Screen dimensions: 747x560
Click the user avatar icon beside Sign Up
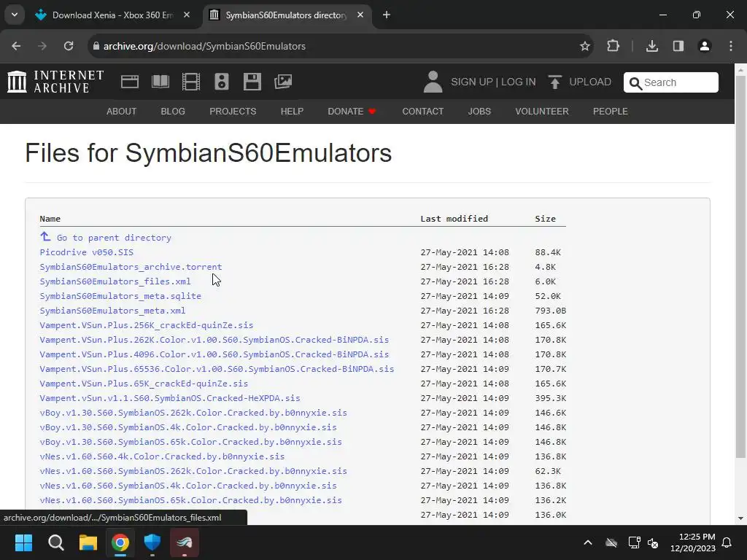(x=433, y=82)
